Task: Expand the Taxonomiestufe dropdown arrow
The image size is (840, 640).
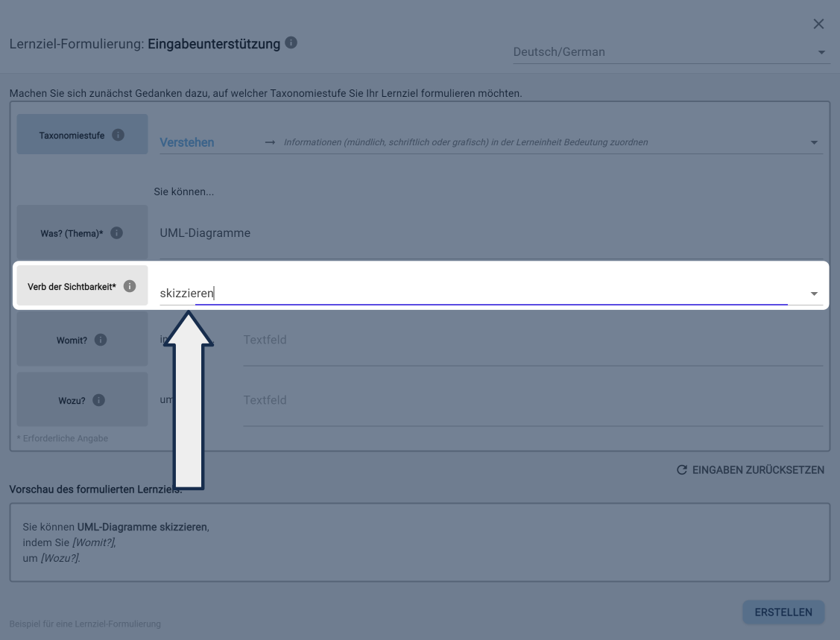Action: (x=814, y=142)
